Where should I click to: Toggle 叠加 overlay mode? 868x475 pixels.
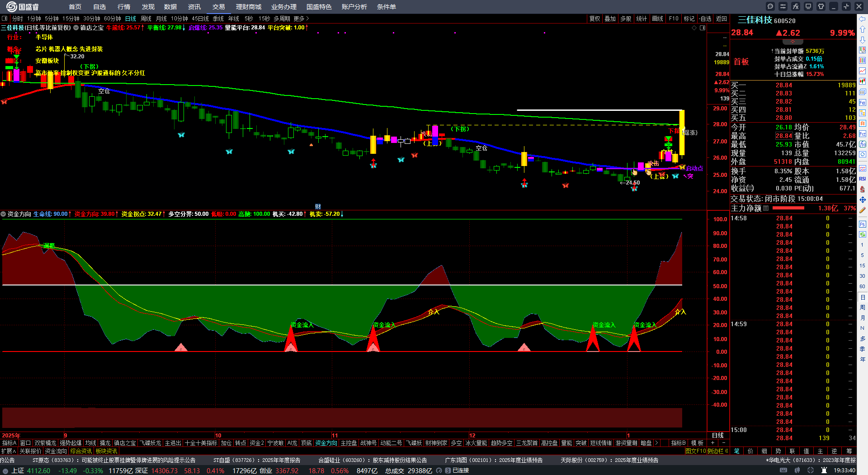tap(610, 19)
